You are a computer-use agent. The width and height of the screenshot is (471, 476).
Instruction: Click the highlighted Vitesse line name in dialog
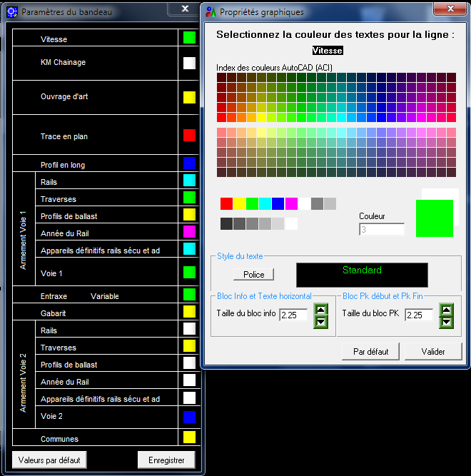(x=328, y=51)
